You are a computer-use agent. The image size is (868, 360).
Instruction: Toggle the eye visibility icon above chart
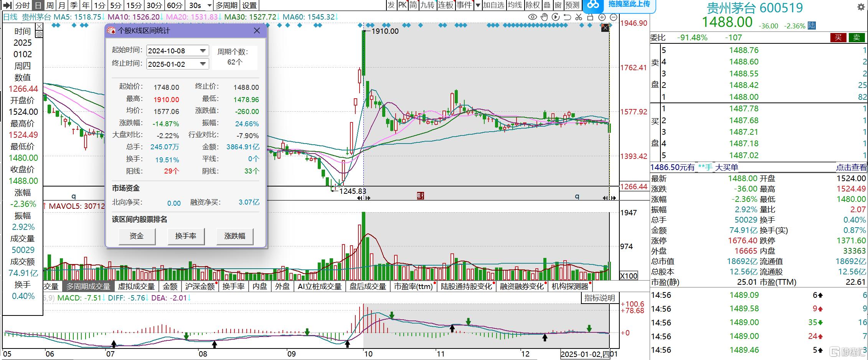(x=533, y=17)
